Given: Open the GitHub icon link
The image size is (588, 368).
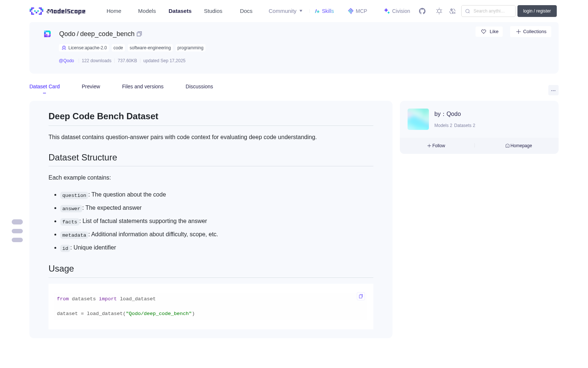Looking at the screenshot, I should 422,11.
